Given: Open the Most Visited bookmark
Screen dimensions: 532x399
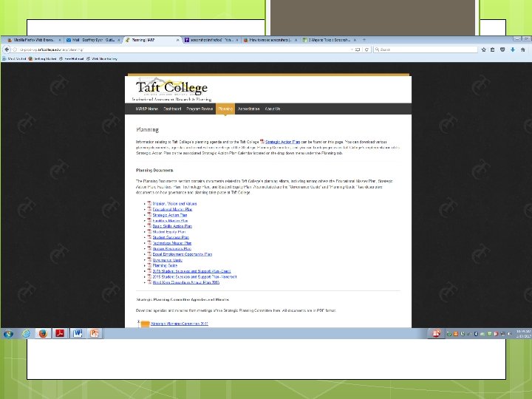Looking at the screenshot, I should click(x=14, y=58).
